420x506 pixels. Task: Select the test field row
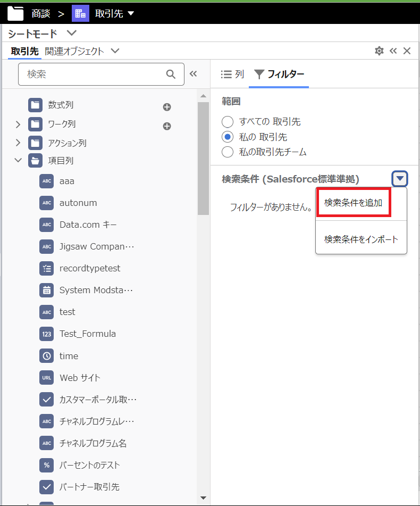(68, 312)
